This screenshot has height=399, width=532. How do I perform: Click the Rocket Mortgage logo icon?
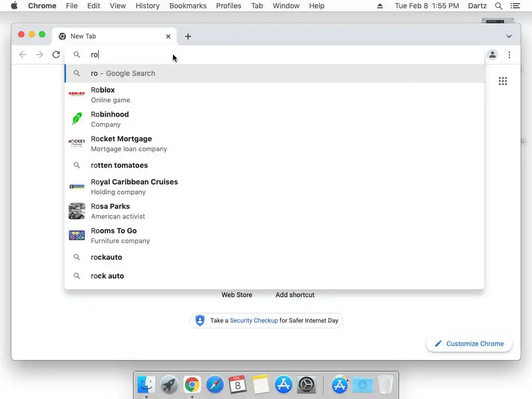click(x=77, y=143)
